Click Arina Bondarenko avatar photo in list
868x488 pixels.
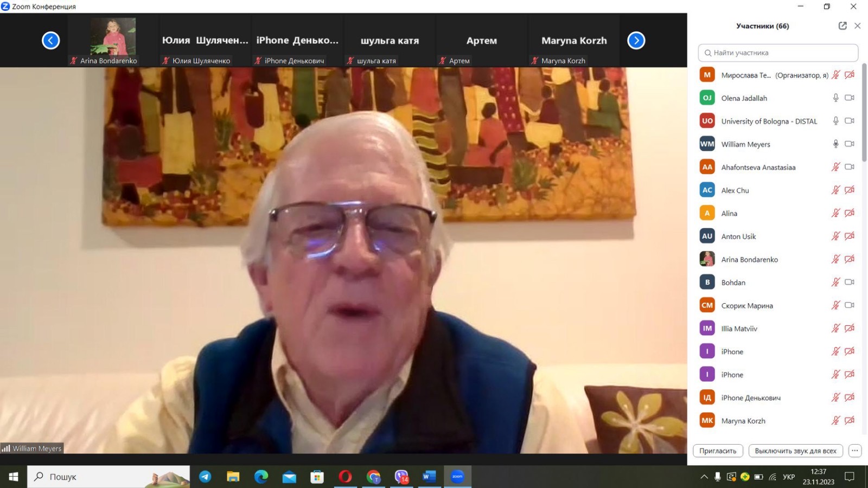click(707, 259)
